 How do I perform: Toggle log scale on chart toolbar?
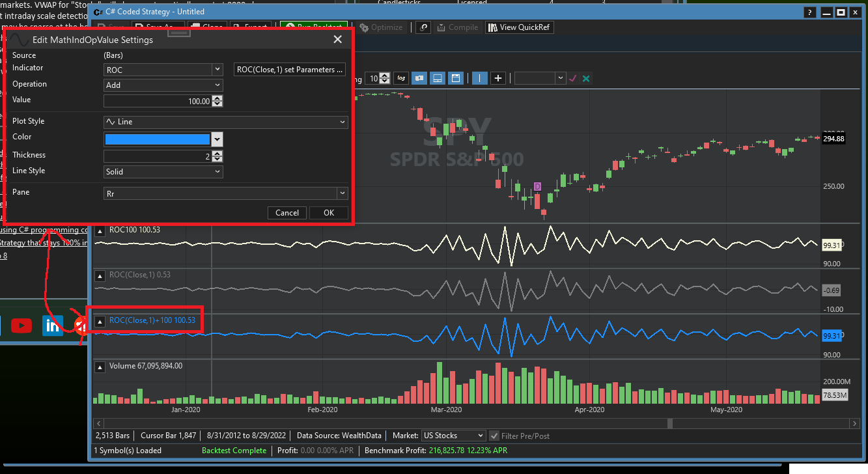402,78
